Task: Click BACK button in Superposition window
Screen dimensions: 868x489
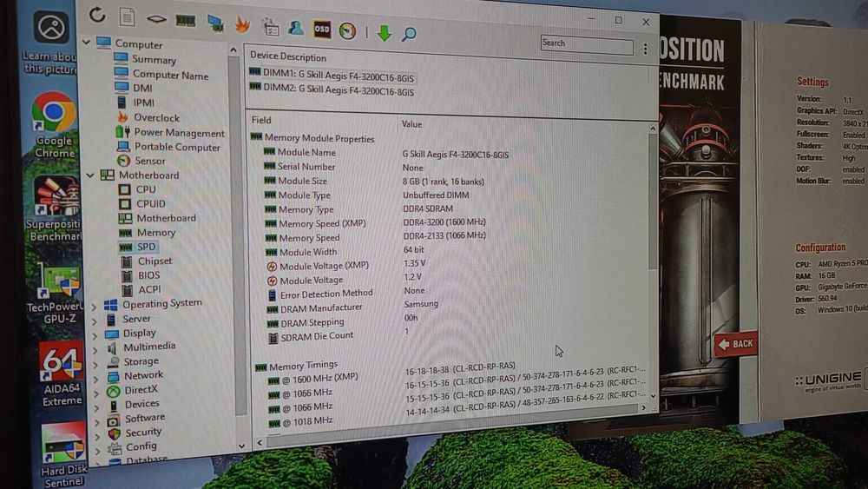Action: tap(735, 345)
